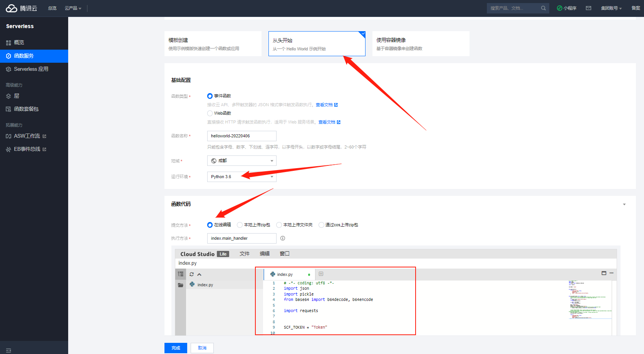
Task: Click the Tencent Cloud logo
Action: click(22, 8)
